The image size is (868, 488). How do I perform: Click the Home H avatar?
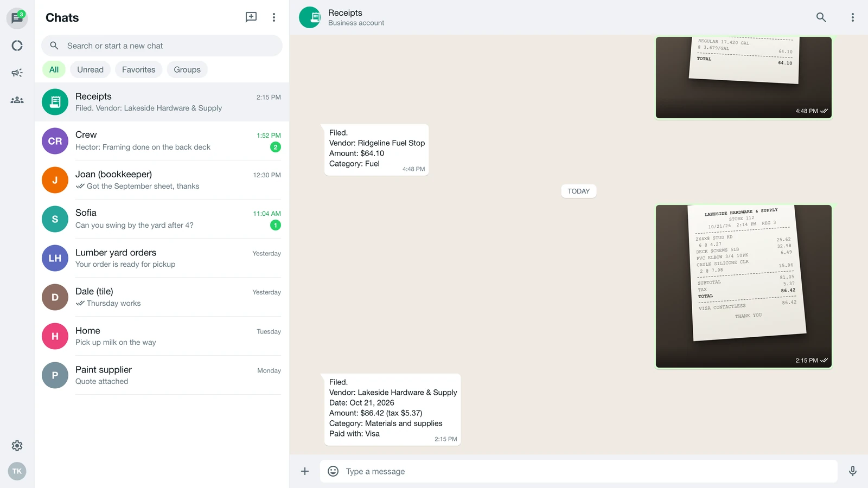55,336
